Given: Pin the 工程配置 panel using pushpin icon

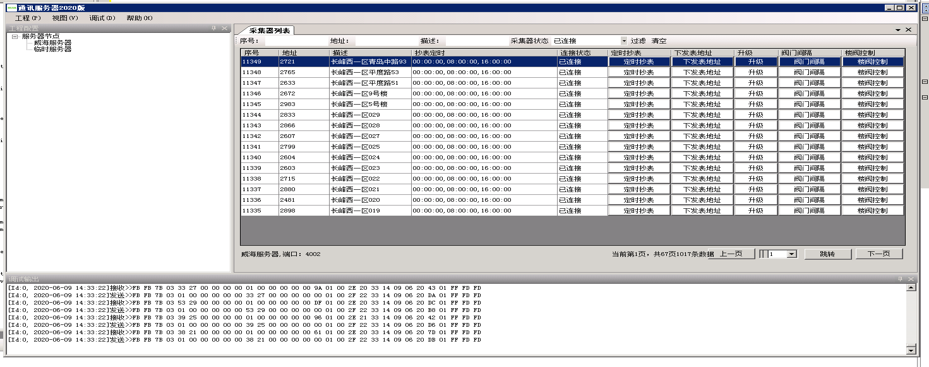Looking at the screenshot, I should point(213,28).
